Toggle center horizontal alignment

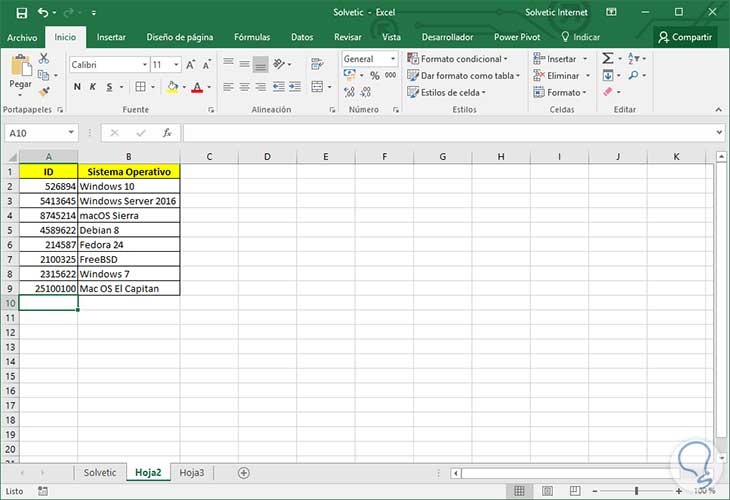244,87
